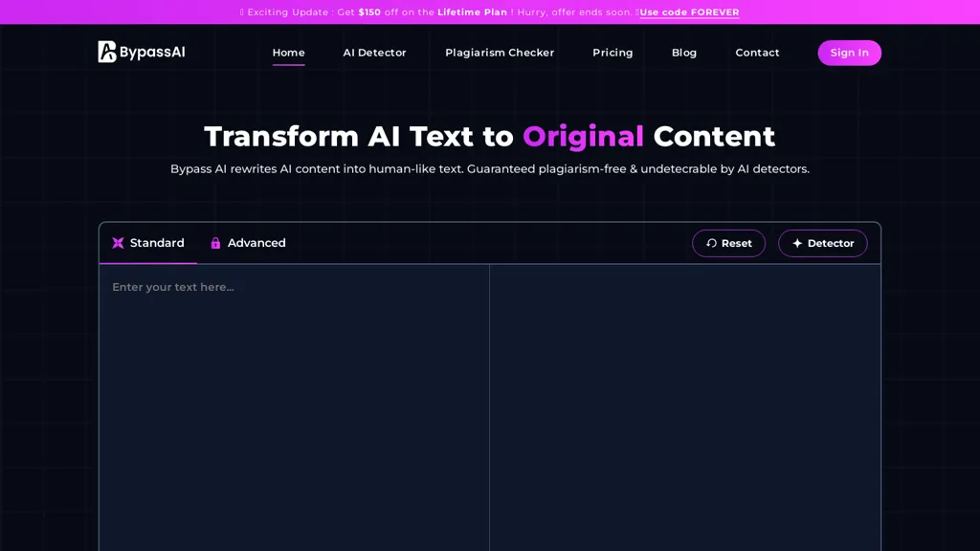Viewport: 980px width, 551px height.
Task: Go to the AI Detector page
Action: pyautogui.click(x=374, y=53)
